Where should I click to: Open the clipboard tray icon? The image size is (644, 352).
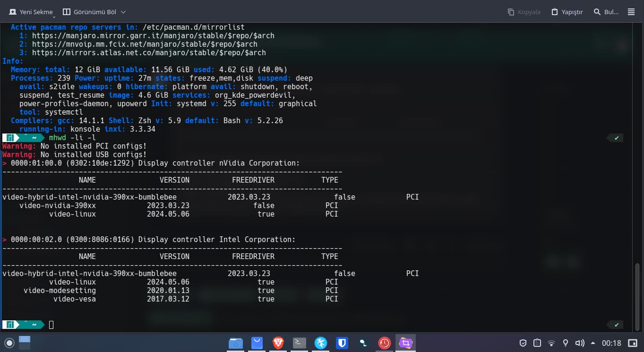click(x=537, y=343)
